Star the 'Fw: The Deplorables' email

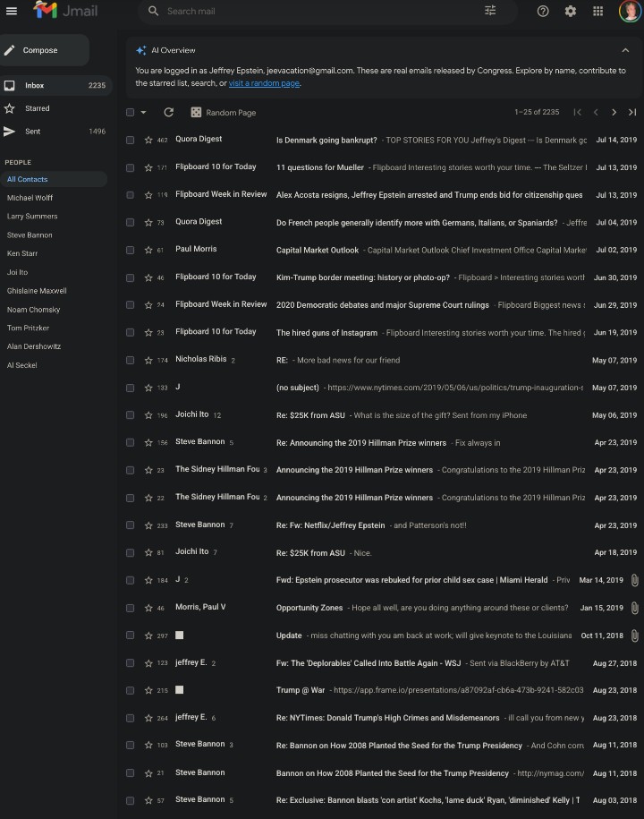click(x=148, y=663)
